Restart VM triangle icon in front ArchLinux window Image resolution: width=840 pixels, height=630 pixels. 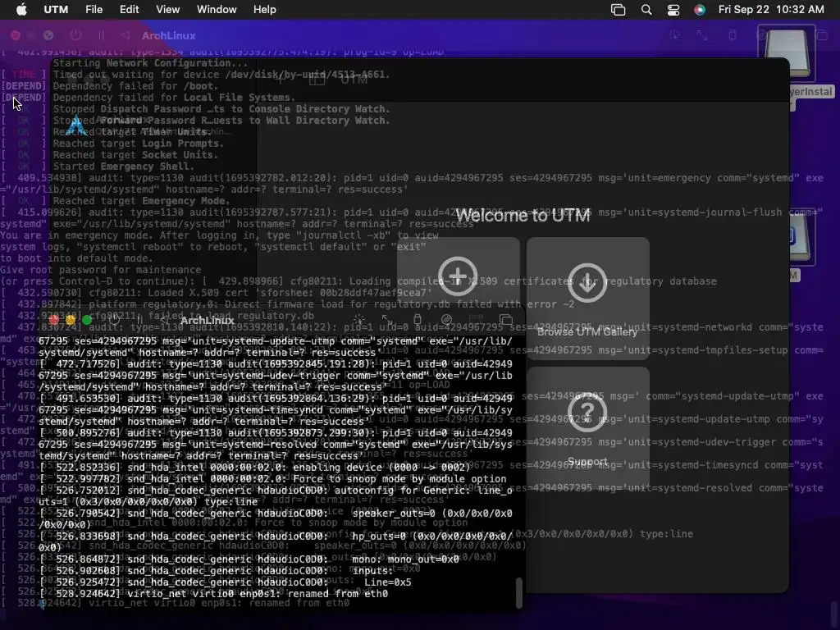click(x=164, y=320)
